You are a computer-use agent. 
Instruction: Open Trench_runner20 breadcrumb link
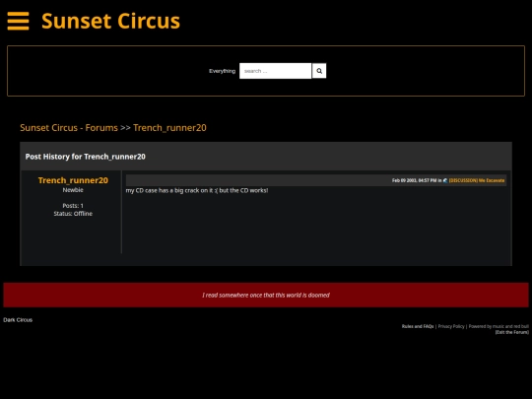(x=169, y=127)
